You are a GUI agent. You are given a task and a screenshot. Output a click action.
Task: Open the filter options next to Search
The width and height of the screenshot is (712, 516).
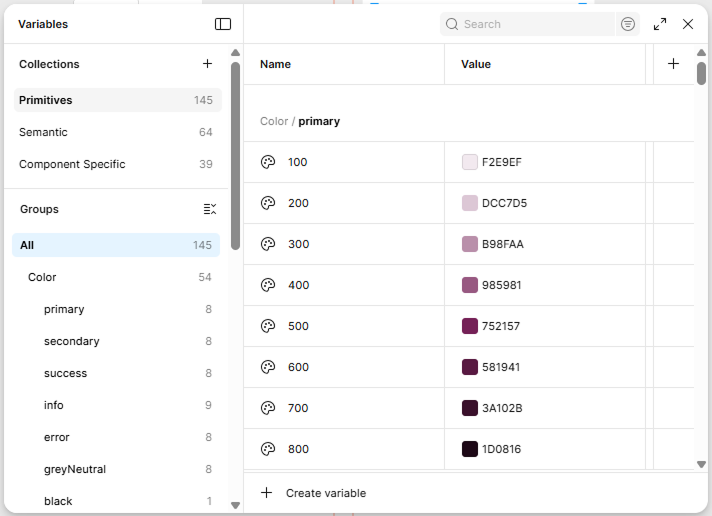click(628, 24)
